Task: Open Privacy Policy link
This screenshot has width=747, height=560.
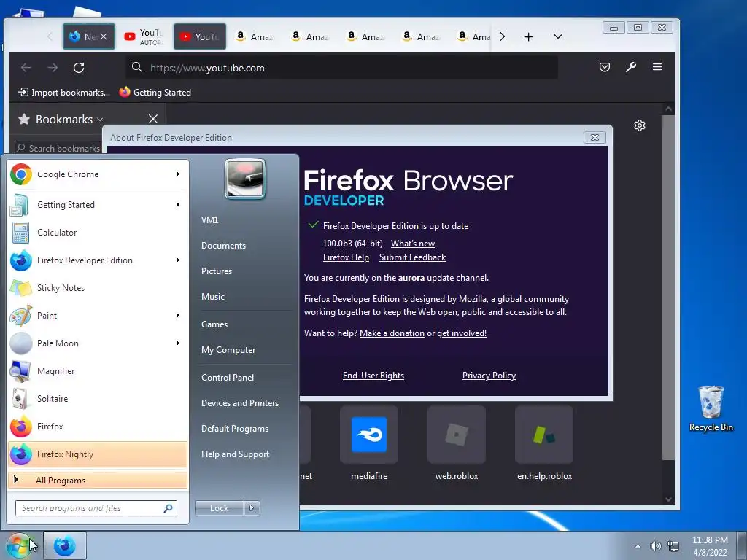Action: [x=489, y=376]
